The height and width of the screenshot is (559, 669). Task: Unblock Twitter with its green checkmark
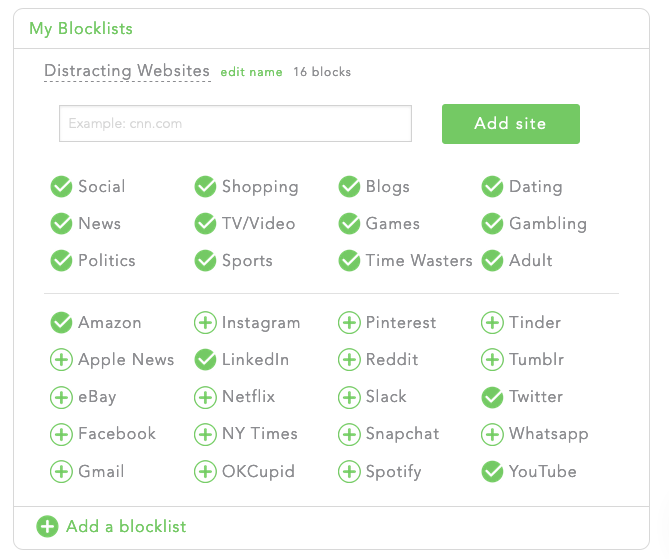[492, 397]
